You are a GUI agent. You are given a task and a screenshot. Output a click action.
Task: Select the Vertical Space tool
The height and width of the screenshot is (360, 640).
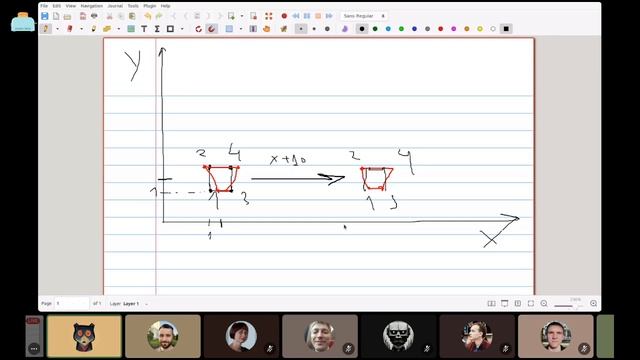(x=253, y=29)
